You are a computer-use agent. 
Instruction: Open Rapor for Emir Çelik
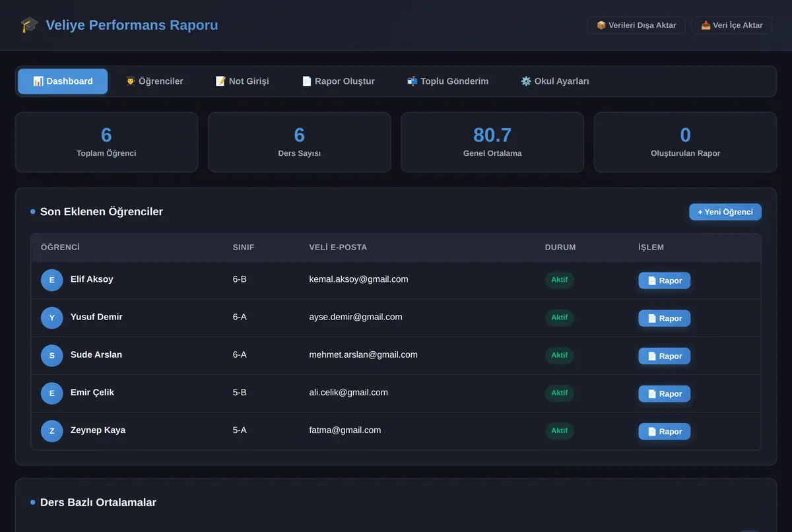(665, 393)
